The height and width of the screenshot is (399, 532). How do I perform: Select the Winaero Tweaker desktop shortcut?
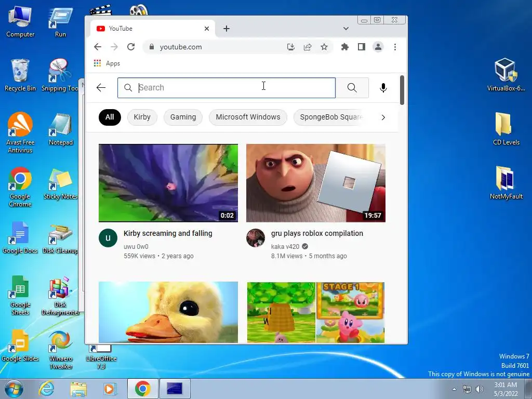click(61, 350)
